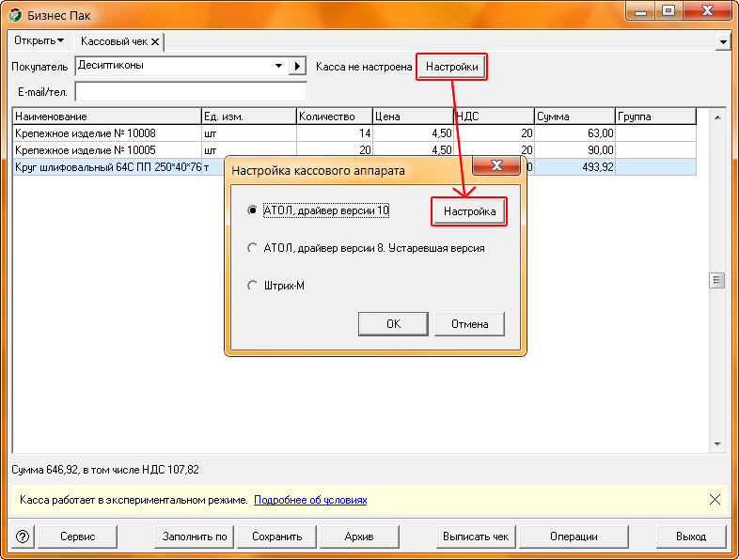739x560 pixels.
Task: Close the Кассовый чек tab
Action: tap(155, 41)
